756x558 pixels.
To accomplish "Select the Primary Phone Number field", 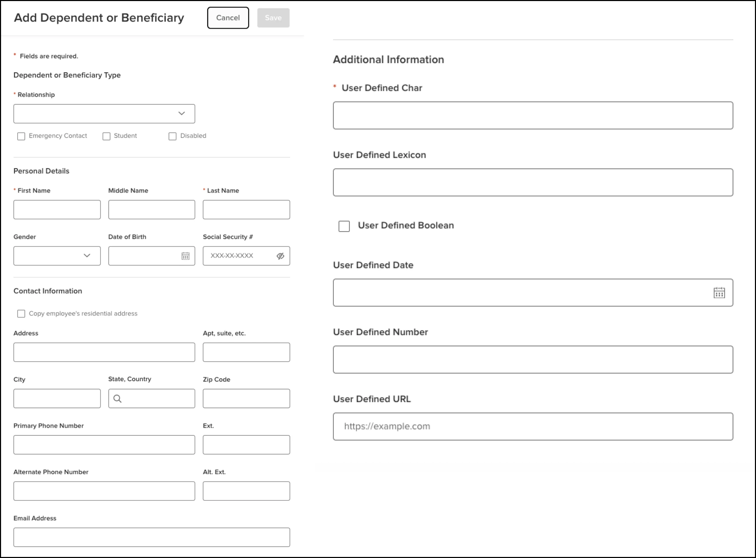I will (104, 445).
